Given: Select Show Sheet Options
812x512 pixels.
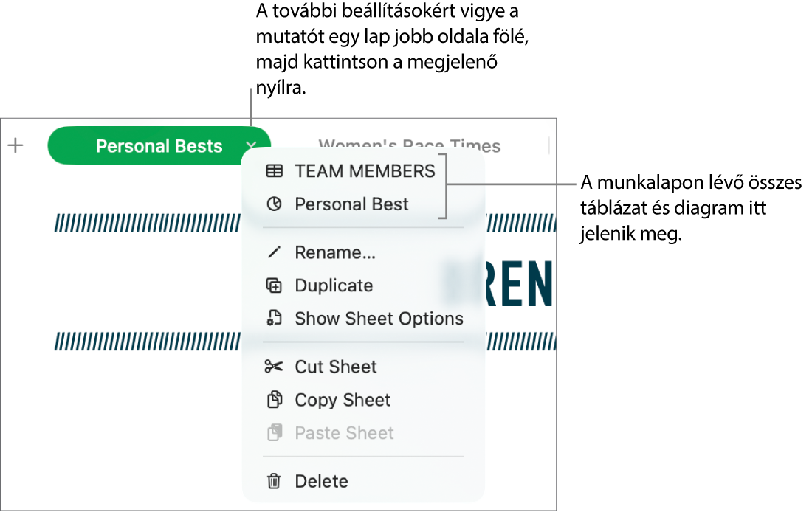Looking at the screenshot, I should pos(379,319).
